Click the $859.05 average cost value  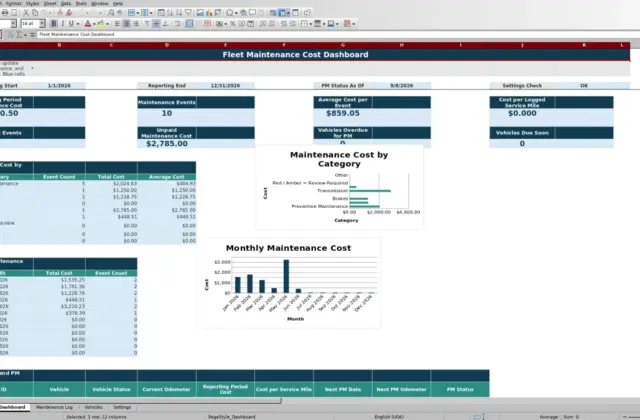pyautogui.click(x=343, y=113)
